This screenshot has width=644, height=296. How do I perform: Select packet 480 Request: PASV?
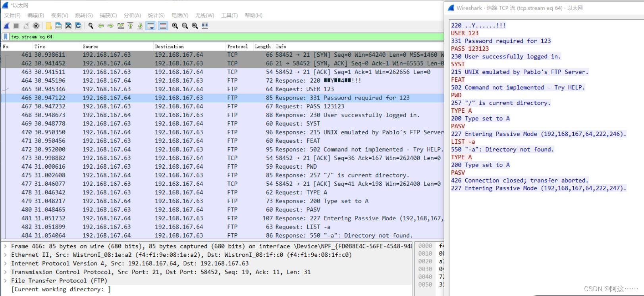pos(222,210)
